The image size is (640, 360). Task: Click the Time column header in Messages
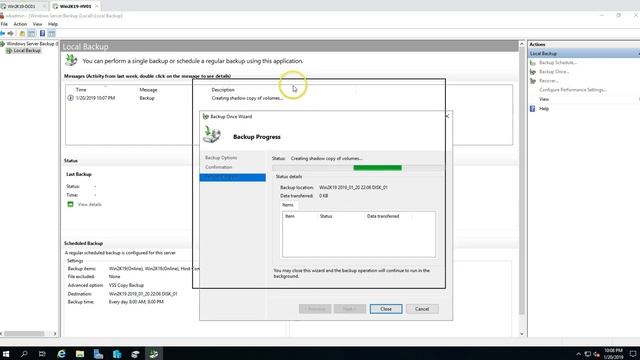pyautogui.click(x=81, y=89)
